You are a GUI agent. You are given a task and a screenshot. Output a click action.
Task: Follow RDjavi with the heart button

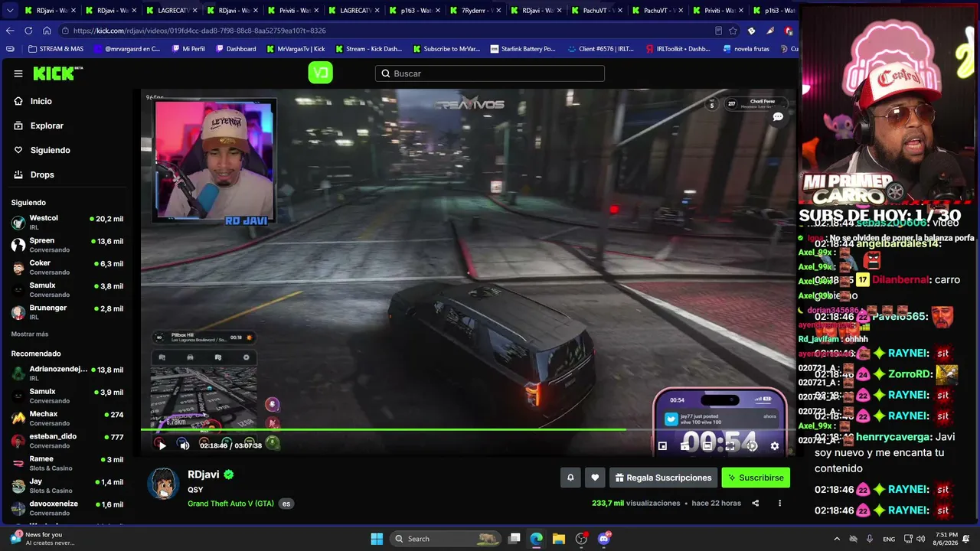[x=595, y=478]
